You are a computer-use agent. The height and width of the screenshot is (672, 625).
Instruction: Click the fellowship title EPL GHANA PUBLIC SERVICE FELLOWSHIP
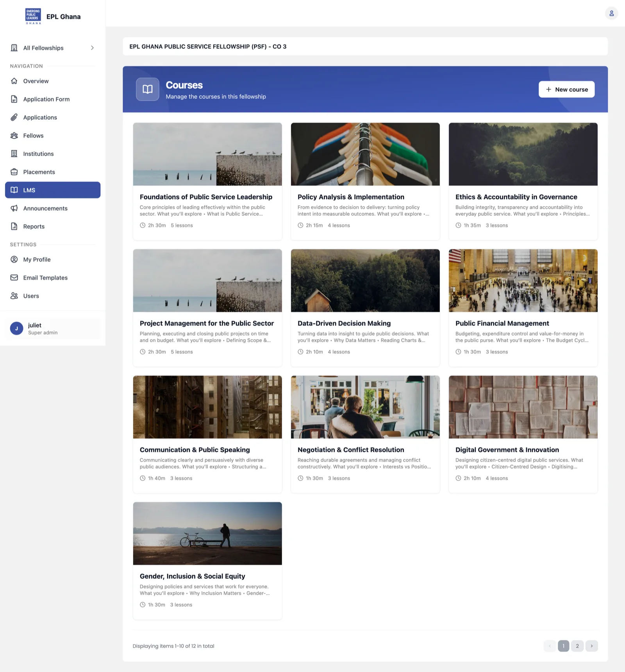tap(208, 46)
